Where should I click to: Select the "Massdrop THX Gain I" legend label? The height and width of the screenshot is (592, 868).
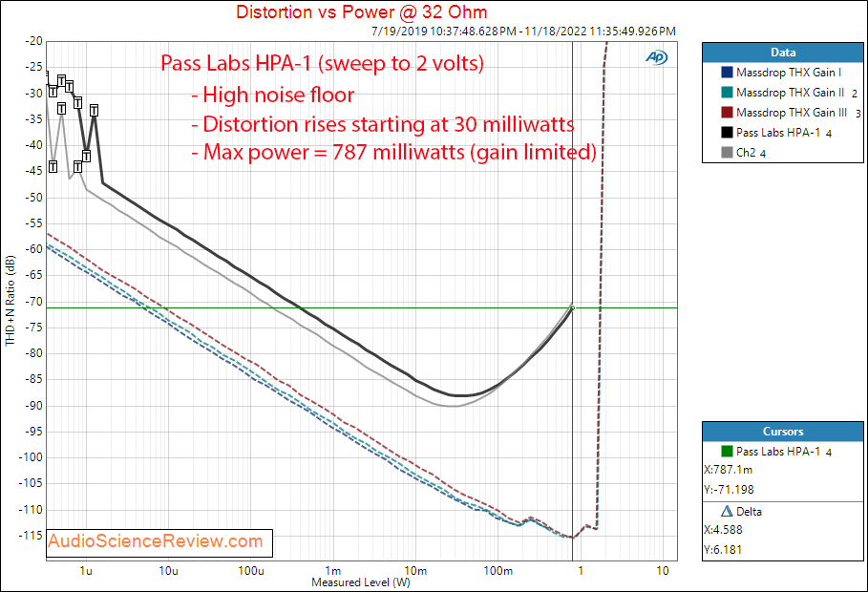[789, 73]
